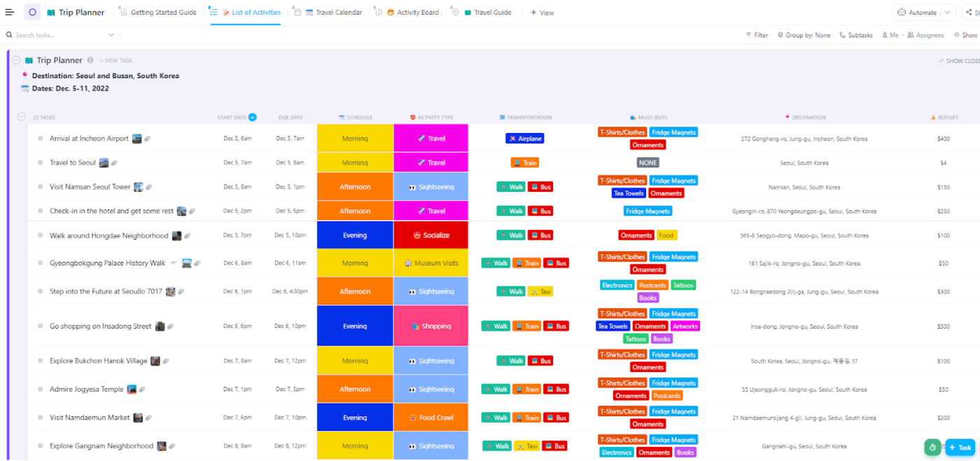Select the yellow Morning schedule cell for Travel to Seoul
980x461 pixels.
[355, 163]
